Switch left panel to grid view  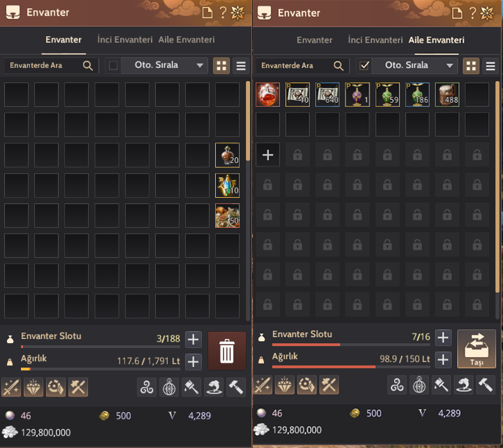[221, 66]
